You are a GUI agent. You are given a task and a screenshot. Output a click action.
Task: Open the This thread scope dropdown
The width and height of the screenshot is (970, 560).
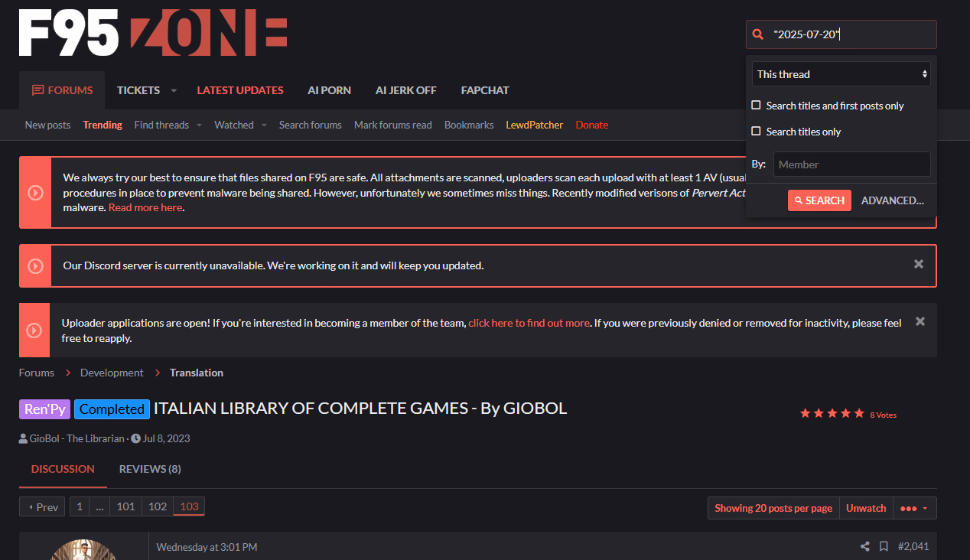point(841,74)
